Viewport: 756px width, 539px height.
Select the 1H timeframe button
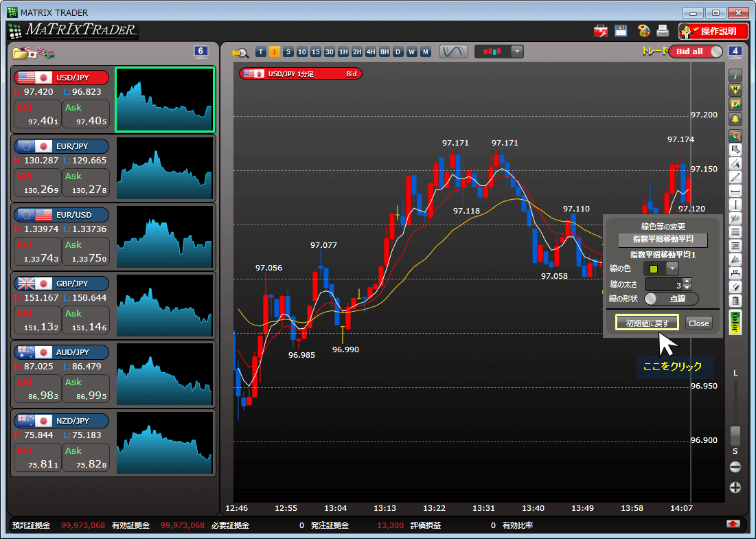tap(343, 52)
